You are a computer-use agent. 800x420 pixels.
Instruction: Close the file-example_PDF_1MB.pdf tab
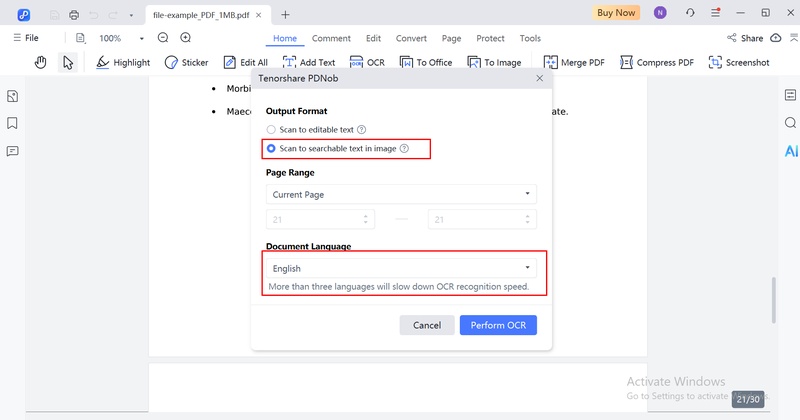pyautogui.click(x=259, y=15)
